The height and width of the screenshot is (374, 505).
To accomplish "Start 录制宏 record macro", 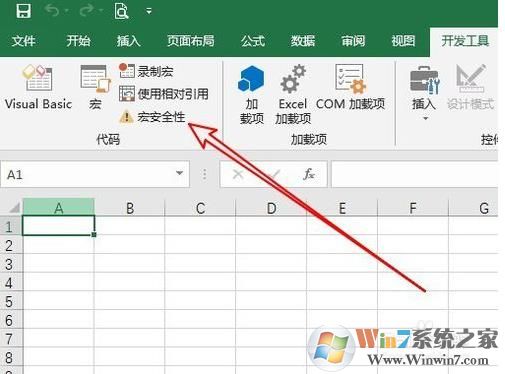I will [x=146, y=71].
